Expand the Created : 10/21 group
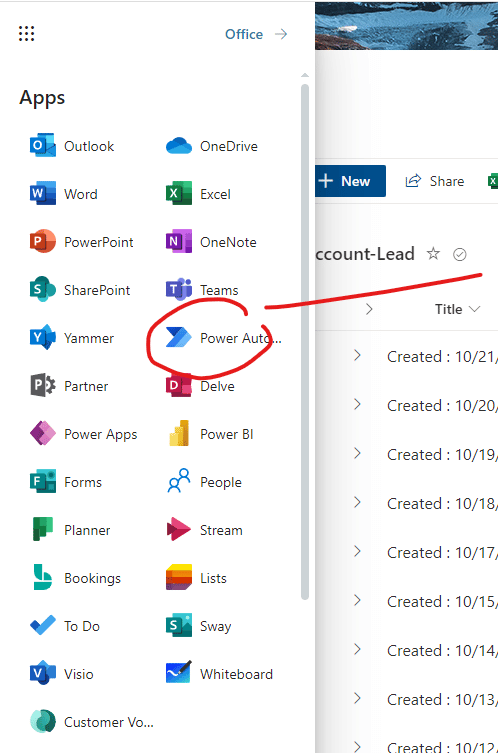The width and height of the screenshot is (498, 753). (357, 355)
